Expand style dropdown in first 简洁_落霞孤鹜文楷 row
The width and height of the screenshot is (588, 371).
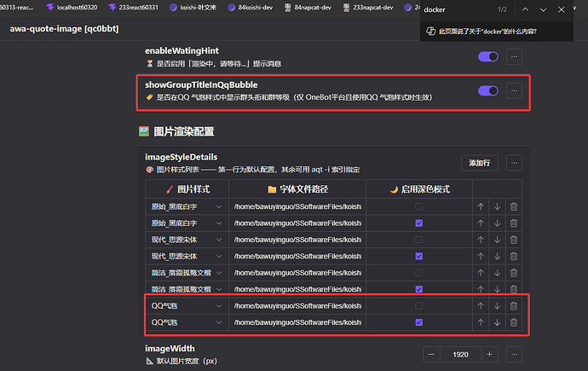187,273
